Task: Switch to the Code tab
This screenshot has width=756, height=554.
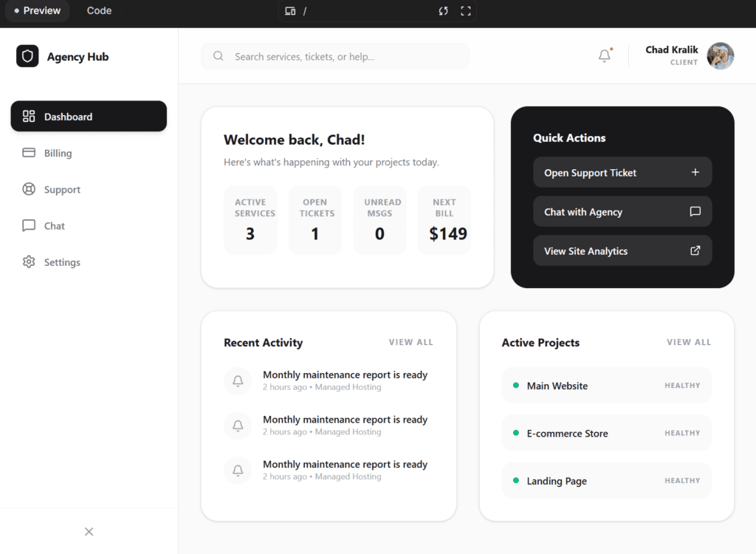Action: (98, 10)
